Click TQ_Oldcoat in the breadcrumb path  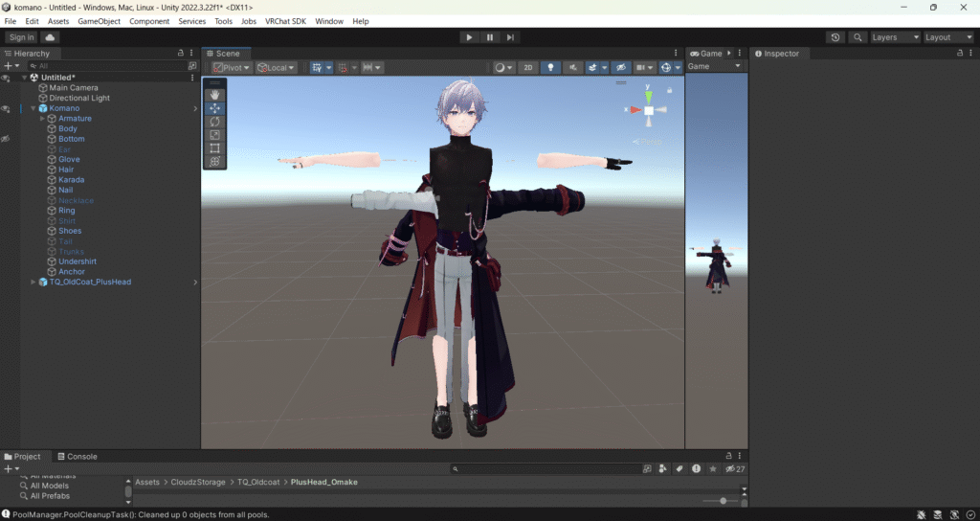coord(258,482)
